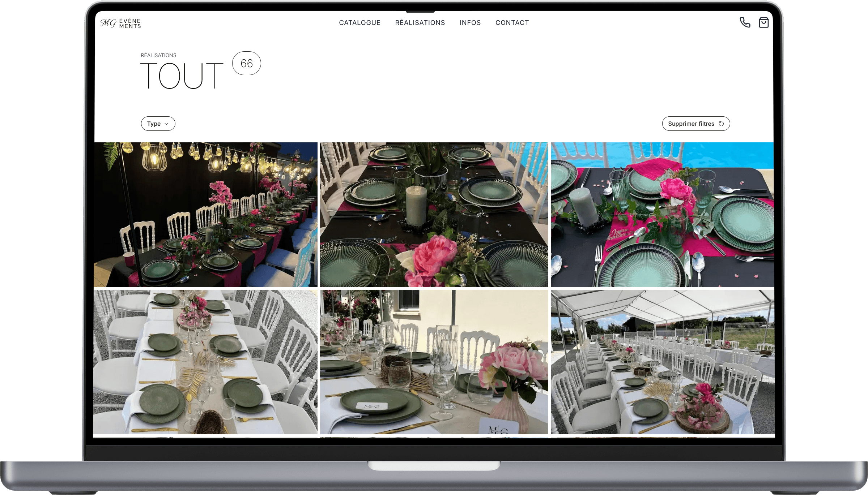
Task: Click the MG Événements logo
Action: [x=120, y=23]
